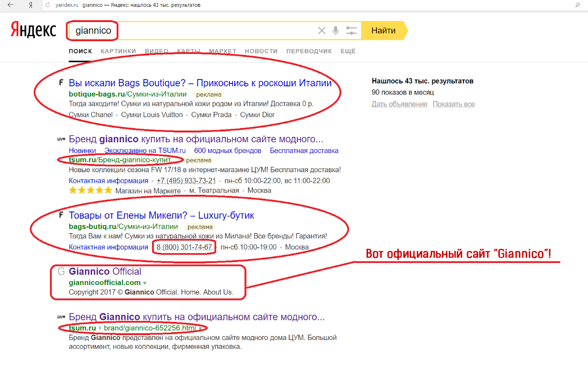
Task: Open the 600 модных брендов sitelink
Action: [228, 151]
